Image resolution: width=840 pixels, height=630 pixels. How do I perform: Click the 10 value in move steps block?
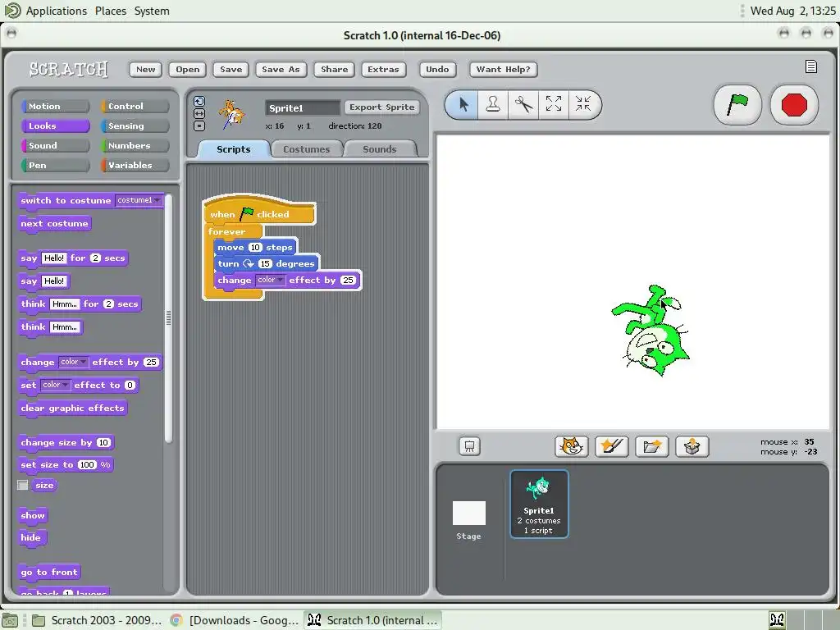(255, 248)
